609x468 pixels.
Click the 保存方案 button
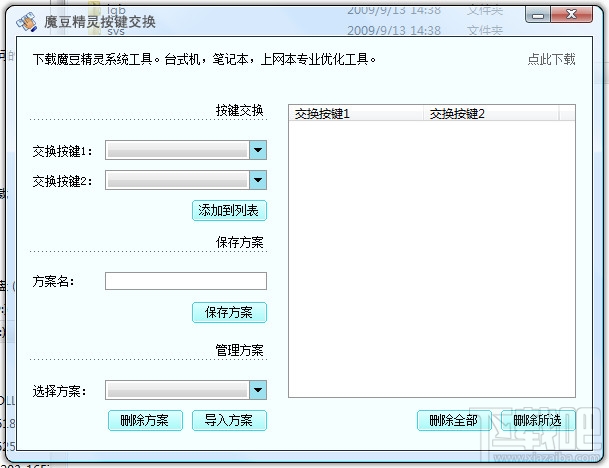(x=229, y=312)
